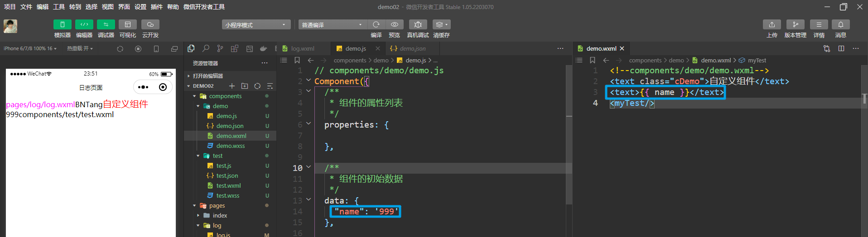Click the simulator stop icon
The width and height of the screenshot is (868, 237).
pos(138,49)
